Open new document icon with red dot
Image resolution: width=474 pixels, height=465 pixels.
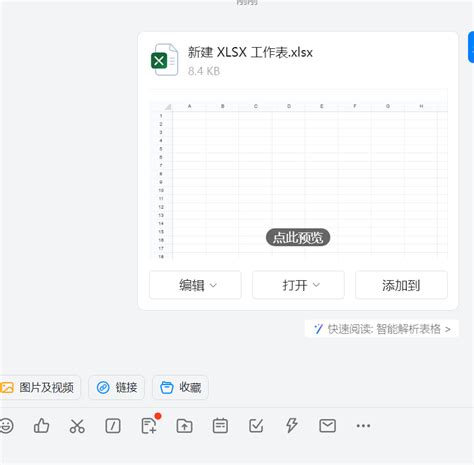[x=149, y=425]
